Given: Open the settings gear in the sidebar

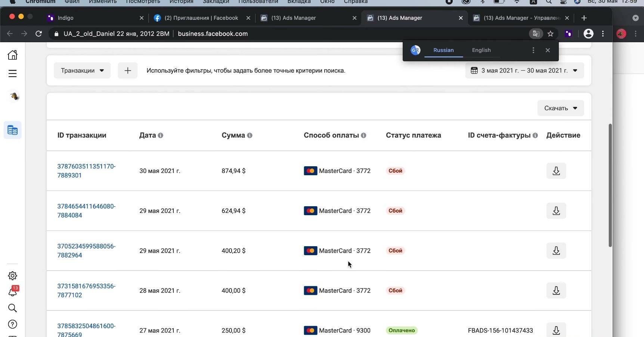Looking at the screenshot, I should pyautogui.click(x=12, y=276).
